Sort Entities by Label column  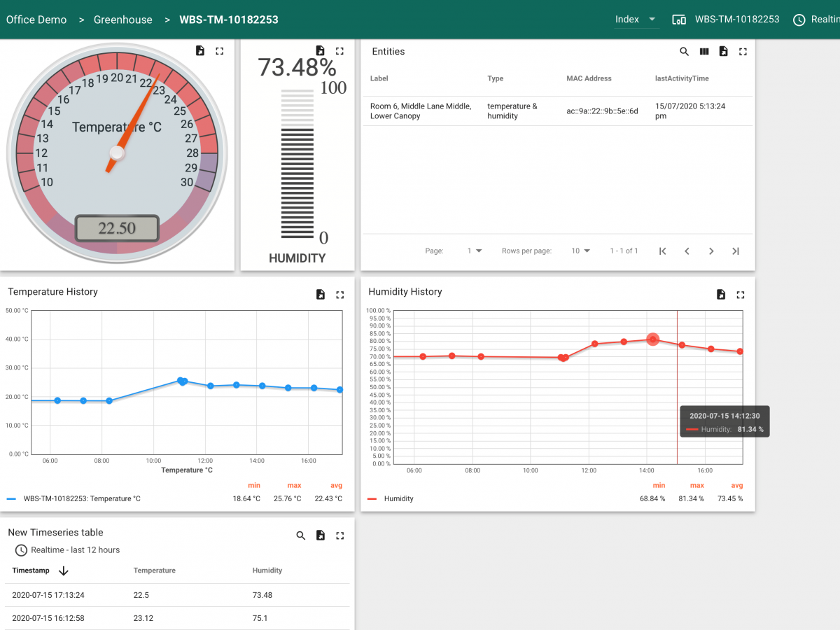379,78
